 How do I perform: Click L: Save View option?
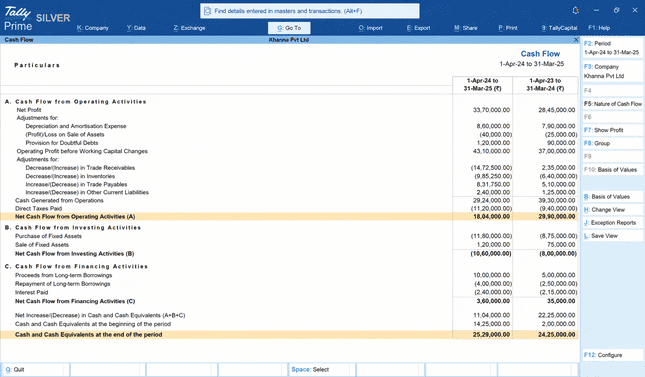pyautogui.click(x=613, y=236)
